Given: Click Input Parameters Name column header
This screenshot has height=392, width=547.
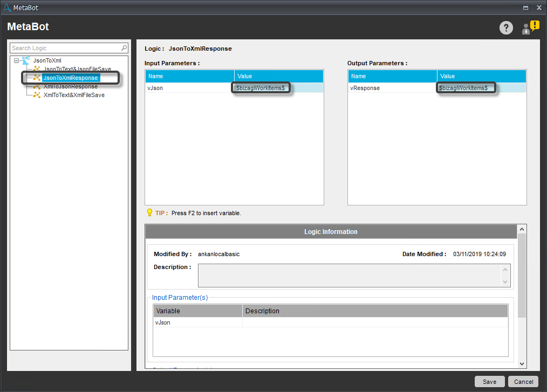Looking at the screenshot, I should (x=190, y=76).
